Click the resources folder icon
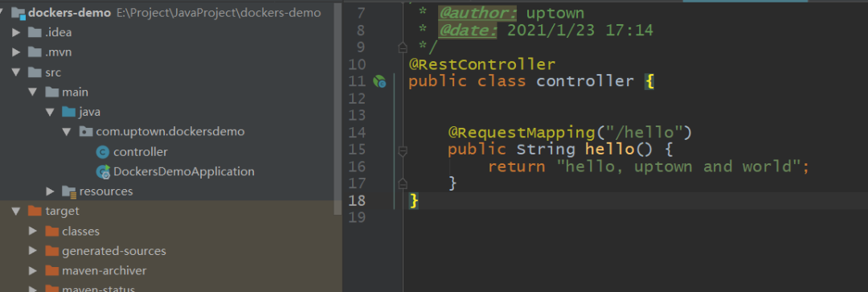 click(69, 191)
